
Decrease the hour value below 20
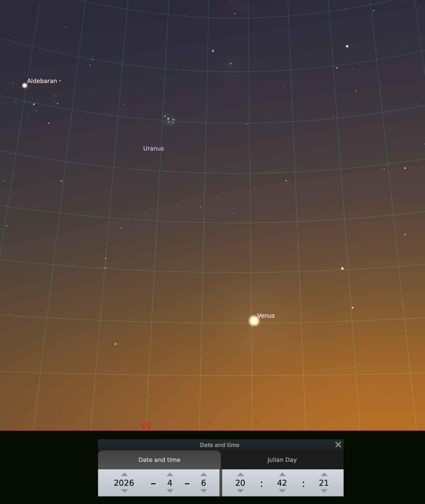(241, 491)
